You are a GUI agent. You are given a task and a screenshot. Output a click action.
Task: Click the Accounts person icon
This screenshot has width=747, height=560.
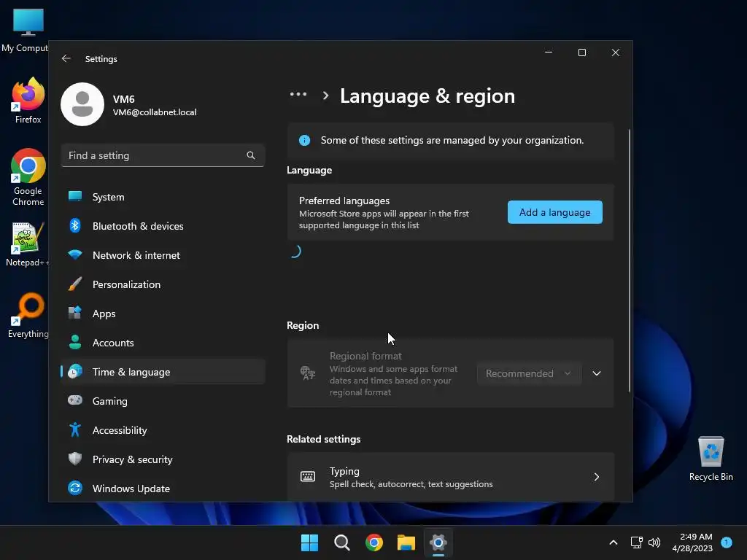click(x=75, y=342)
